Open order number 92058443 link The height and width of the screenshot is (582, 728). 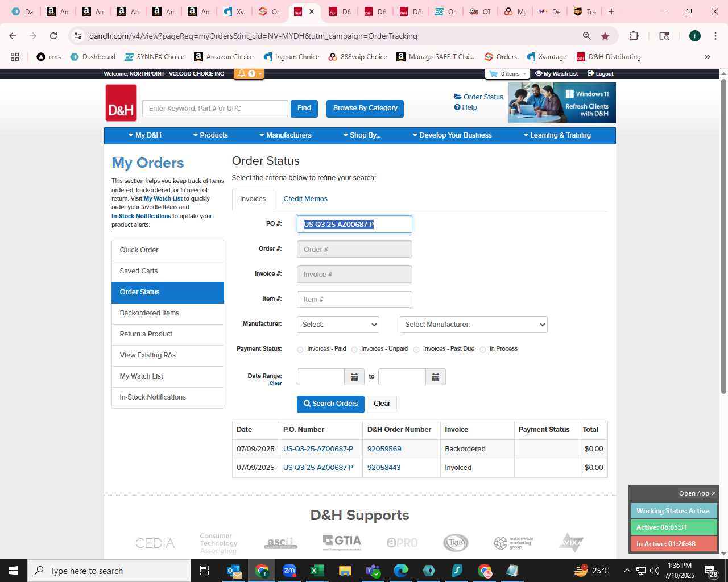pyautogui.click(x=384, y=468)
